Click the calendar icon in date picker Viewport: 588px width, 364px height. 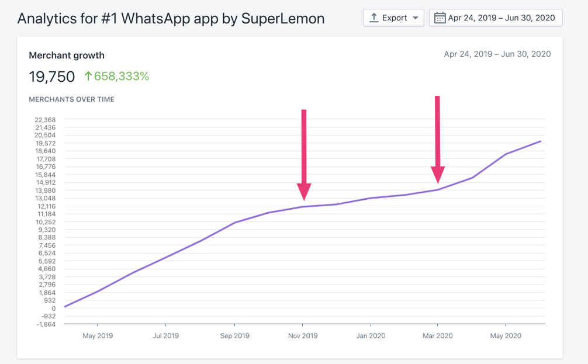(440, 18)
